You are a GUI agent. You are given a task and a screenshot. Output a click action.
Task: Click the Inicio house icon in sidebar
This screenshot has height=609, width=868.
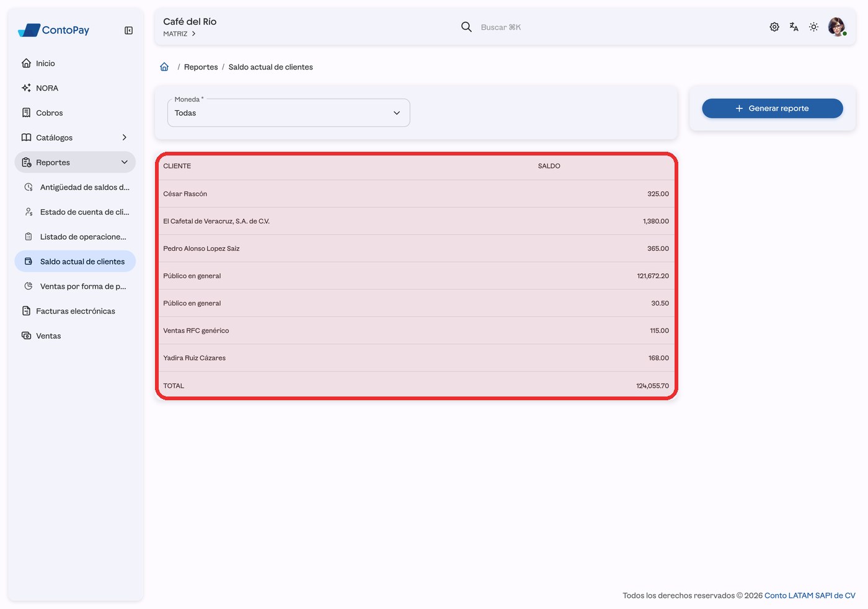coord(26,63)
